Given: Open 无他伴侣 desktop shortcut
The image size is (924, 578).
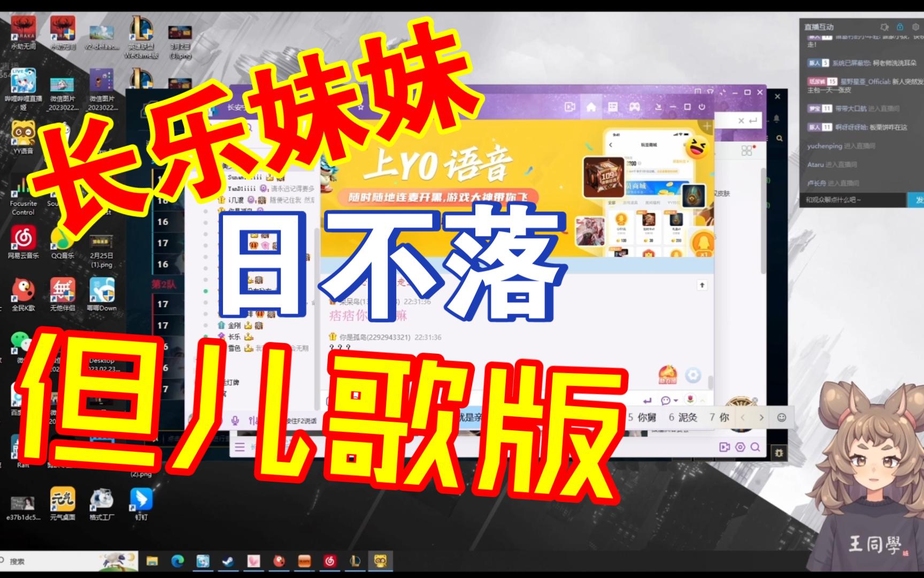Looking at the screenshot, I should [63, 295].
